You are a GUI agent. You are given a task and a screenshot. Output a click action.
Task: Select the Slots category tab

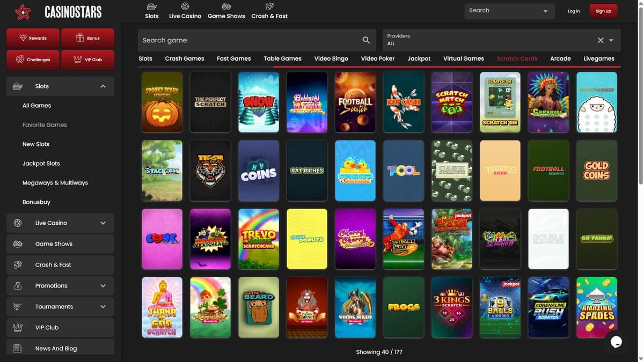click(x=145, y=58)
